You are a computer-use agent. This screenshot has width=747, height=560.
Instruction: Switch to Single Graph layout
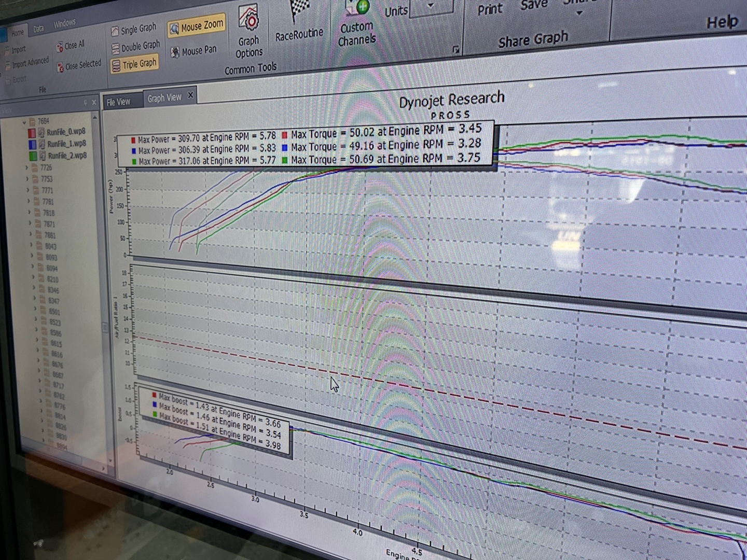coord(115,32)
